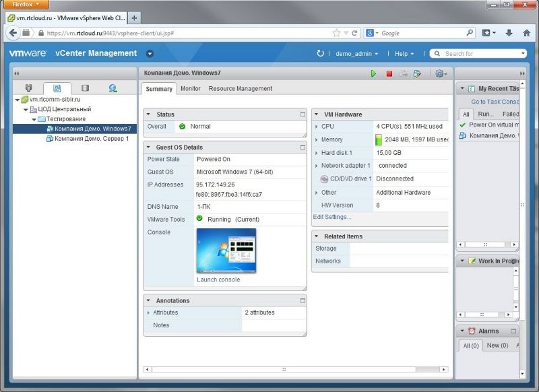Image resolution: width=539 pixels, height=392 pixels.
Task: Switch to the Monitor tab
Action: point(191,89)
